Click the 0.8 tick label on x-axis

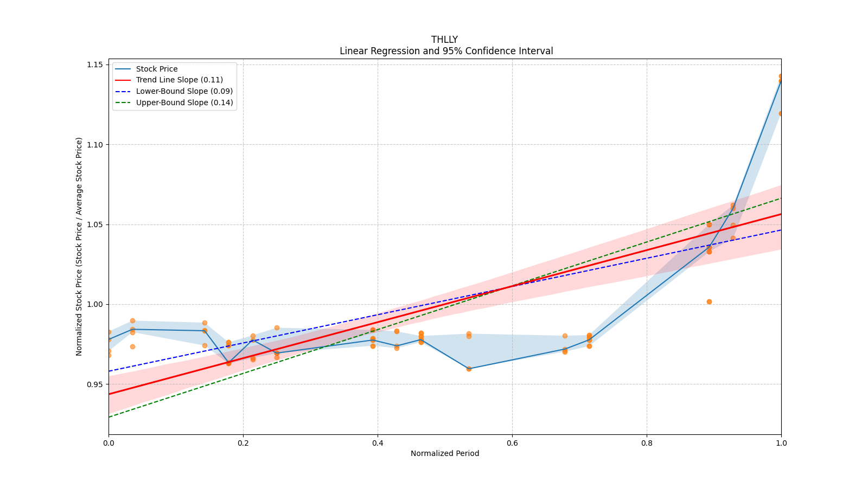[x=647, y=443]
